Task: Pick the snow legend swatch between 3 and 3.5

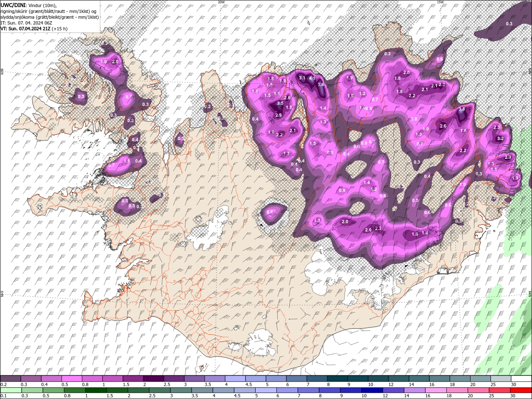Action: [x=195, y=379]
